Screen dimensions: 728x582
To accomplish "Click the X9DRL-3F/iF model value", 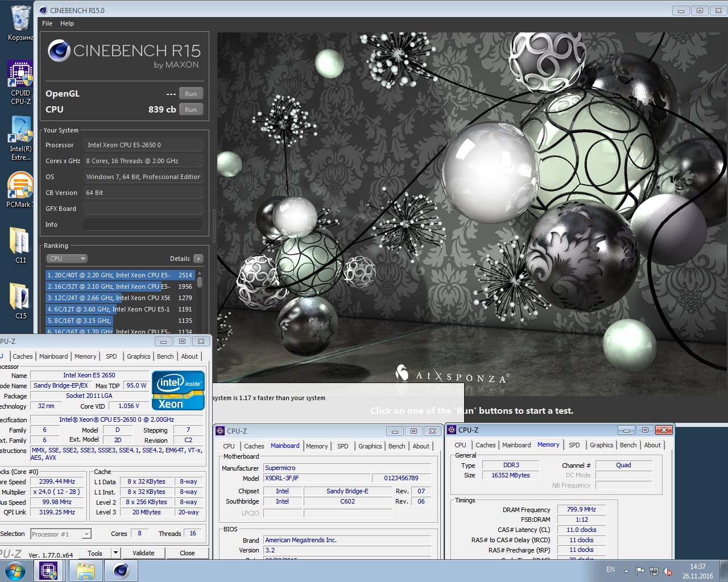I will click(x=316, y=478).
